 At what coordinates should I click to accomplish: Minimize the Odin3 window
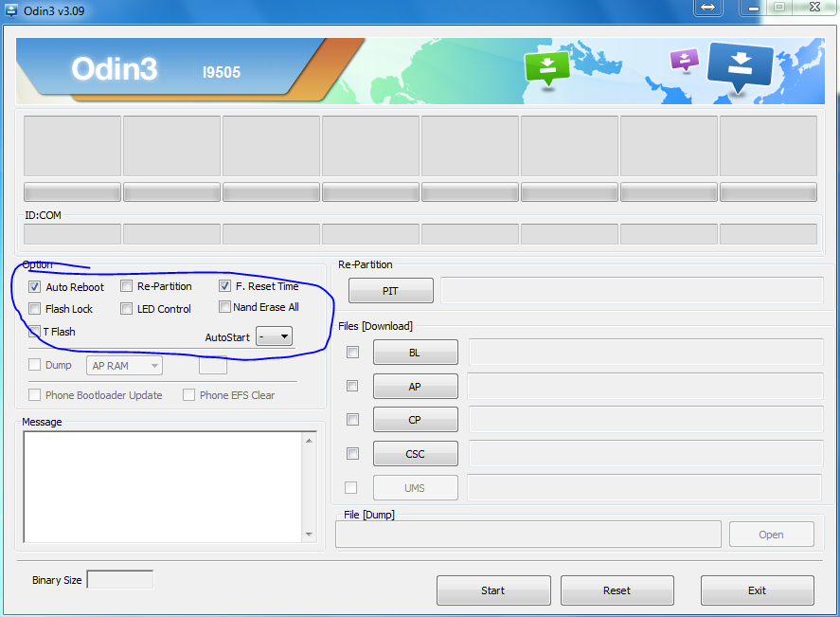pyautogui.click(x=754, y=8)
